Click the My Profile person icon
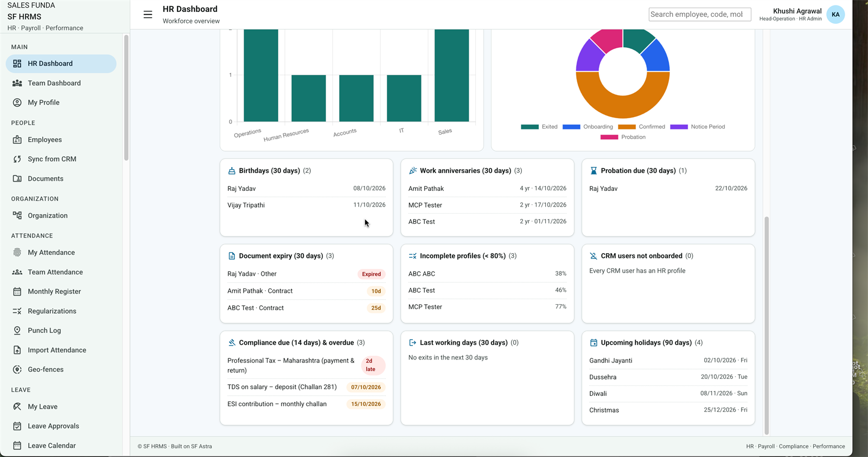The height and width of the screenshot is (457, 868). [17, 102]
